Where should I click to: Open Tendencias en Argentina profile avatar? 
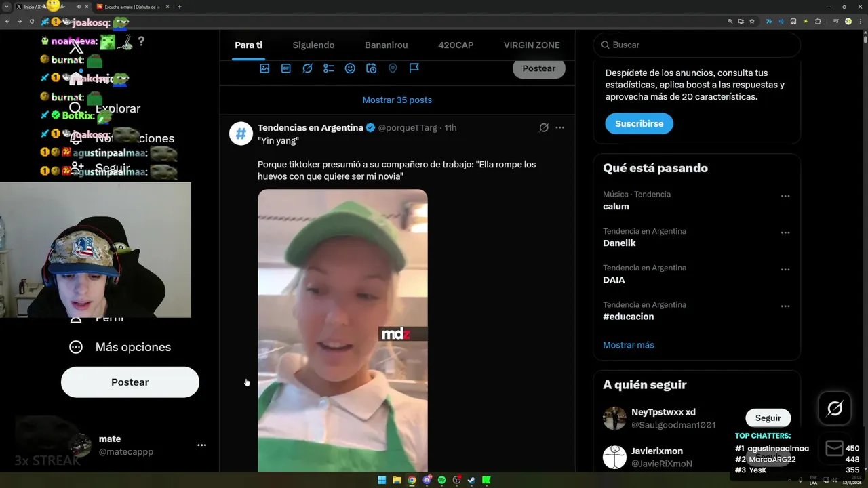pyautogui.click(x=241, y=134)
